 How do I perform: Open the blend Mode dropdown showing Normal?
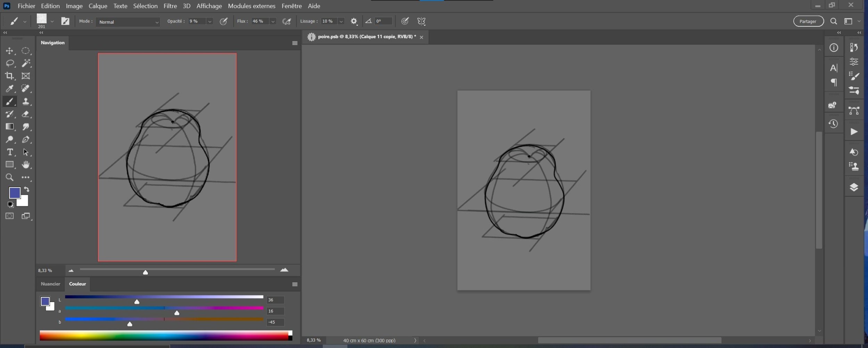[x=128, y=22]
